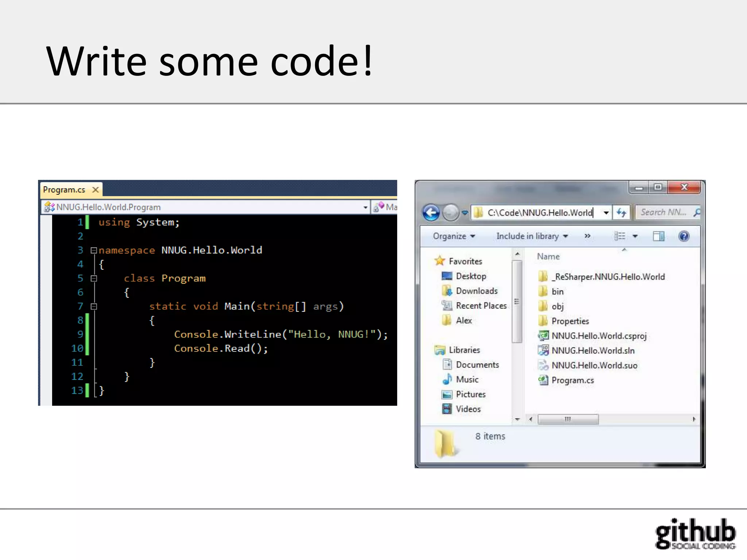Select the bin folder
747x560 pixels.
[557, 292]
